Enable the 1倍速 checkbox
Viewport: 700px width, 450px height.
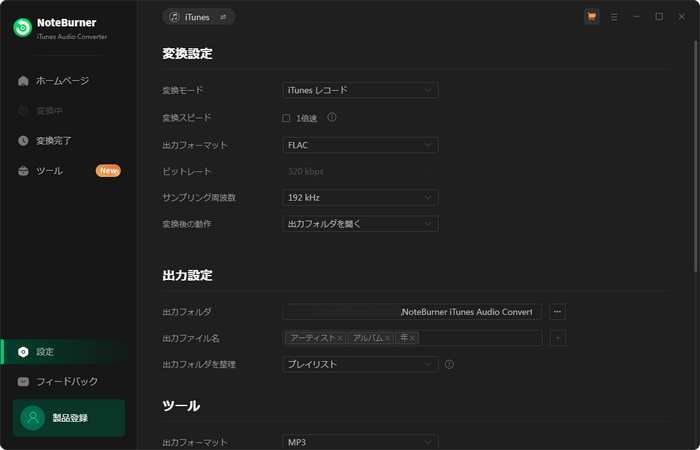coord(286,118)
